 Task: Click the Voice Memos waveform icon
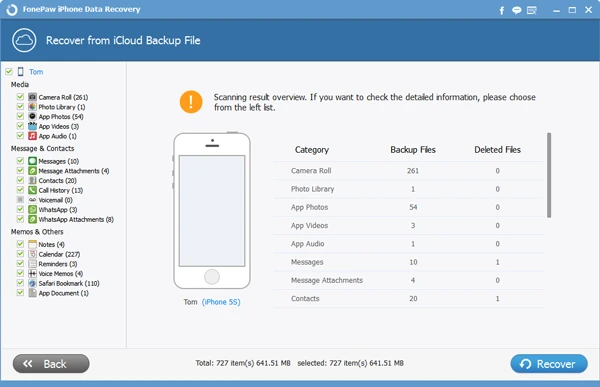tap(33, 273)
